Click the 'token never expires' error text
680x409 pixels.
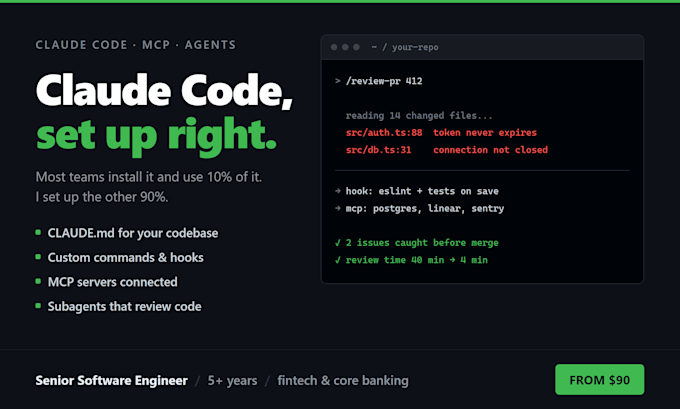[485, 133]
